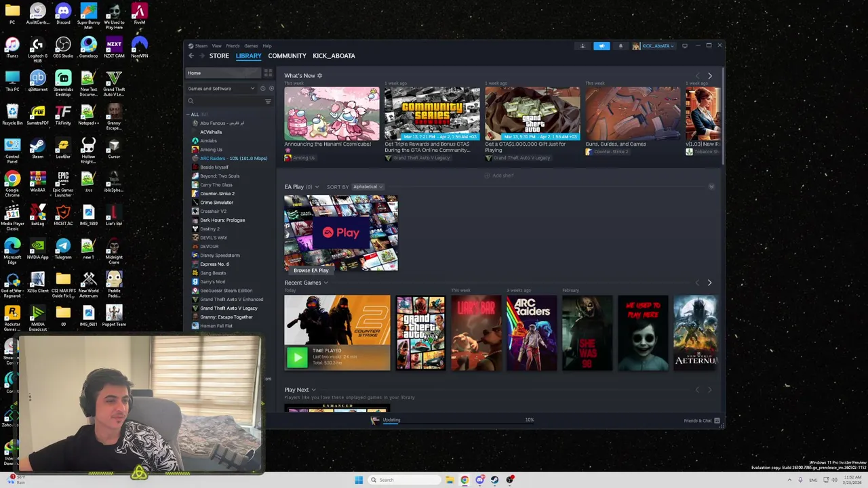Select Google Chrome desktop icon
The image size is (868, 488).
coord(12,184)
